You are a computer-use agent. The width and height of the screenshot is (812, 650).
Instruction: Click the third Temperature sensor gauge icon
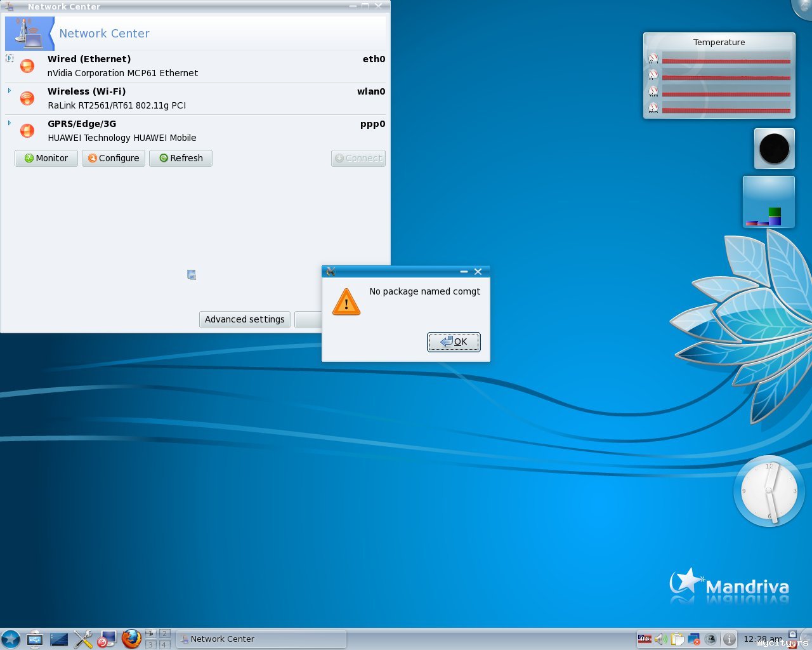click(653, 91)
